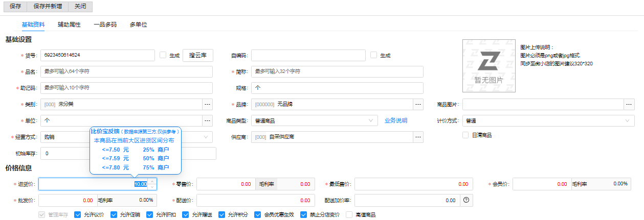Uncheck the 允许积分 checkbox
The height and width of the screenshot is (220, 644).
(x=222, y=215)
